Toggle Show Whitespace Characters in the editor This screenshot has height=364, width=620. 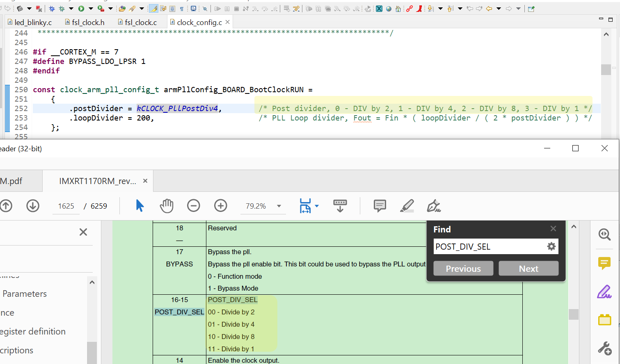[182, 8]
